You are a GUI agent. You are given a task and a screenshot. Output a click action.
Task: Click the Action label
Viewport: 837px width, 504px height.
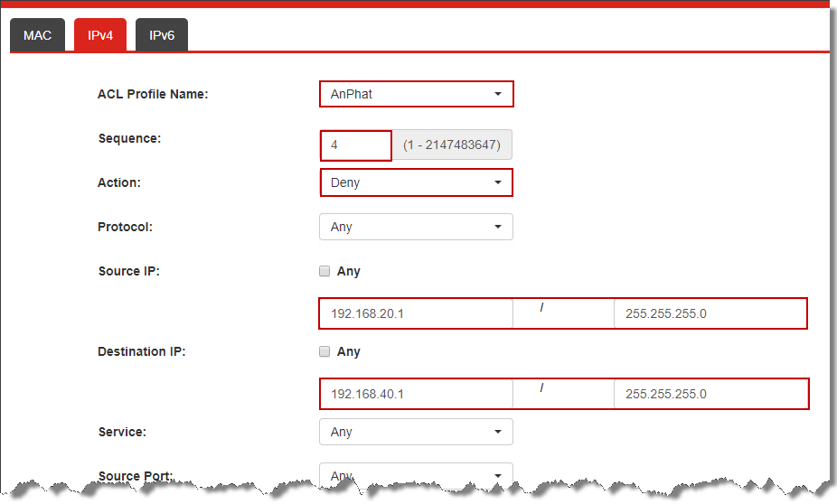pyautogui.click(x=119, y=183)
